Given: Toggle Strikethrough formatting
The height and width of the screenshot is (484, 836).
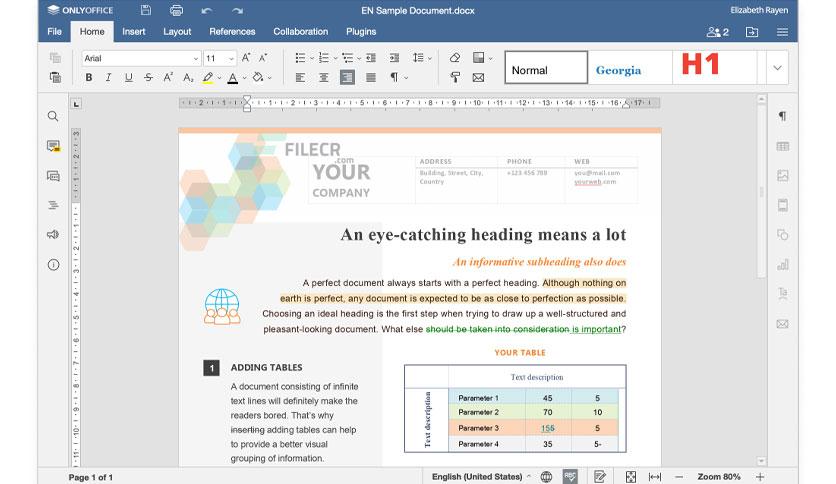Looking at the screenshot, I should [x=148, y=77].
